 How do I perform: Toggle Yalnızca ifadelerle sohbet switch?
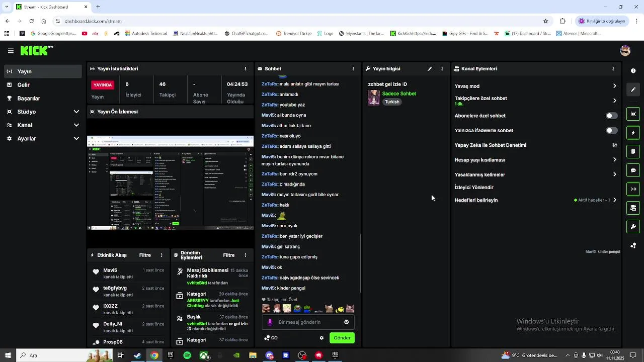(x=611, y=130)
